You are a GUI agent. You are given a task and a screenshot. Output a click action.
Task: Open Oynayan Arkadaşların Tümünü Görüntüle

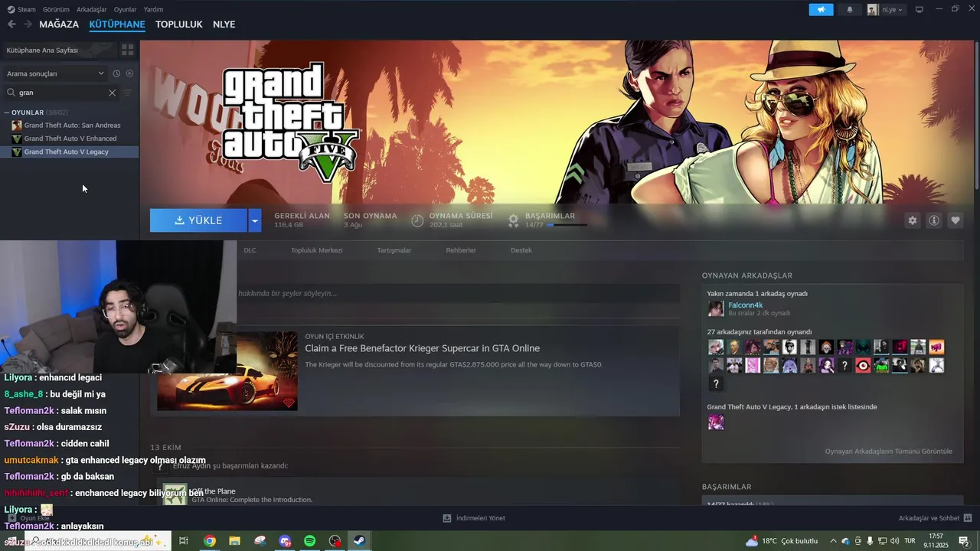[889, 452]
